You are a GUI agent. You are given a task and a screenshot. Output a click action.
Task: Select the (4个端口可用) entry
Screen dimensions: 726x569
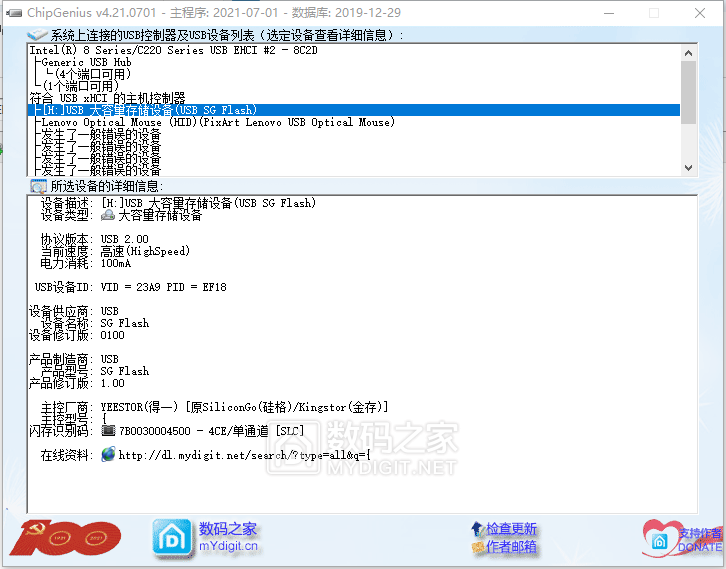93,74
